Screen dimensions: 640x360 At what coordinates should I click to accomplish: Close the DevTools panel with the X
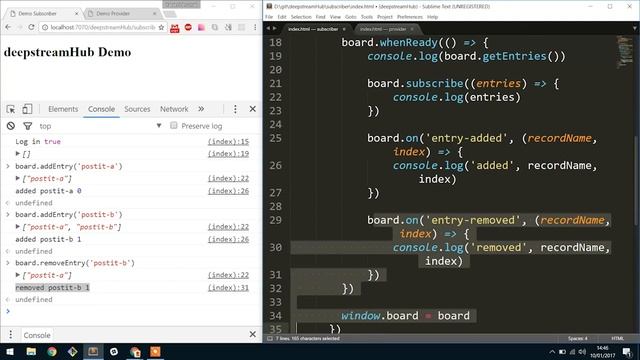pyautogui.click(x=253, y=109)
